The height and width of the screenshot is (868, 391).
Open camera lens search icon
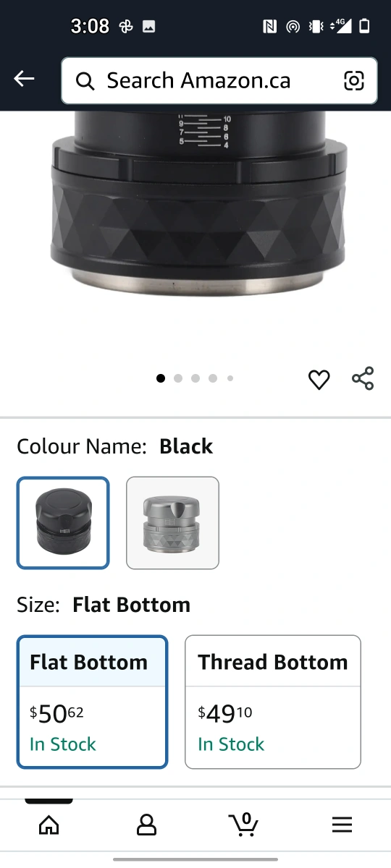pyautogui.click(x=354, y=81)
